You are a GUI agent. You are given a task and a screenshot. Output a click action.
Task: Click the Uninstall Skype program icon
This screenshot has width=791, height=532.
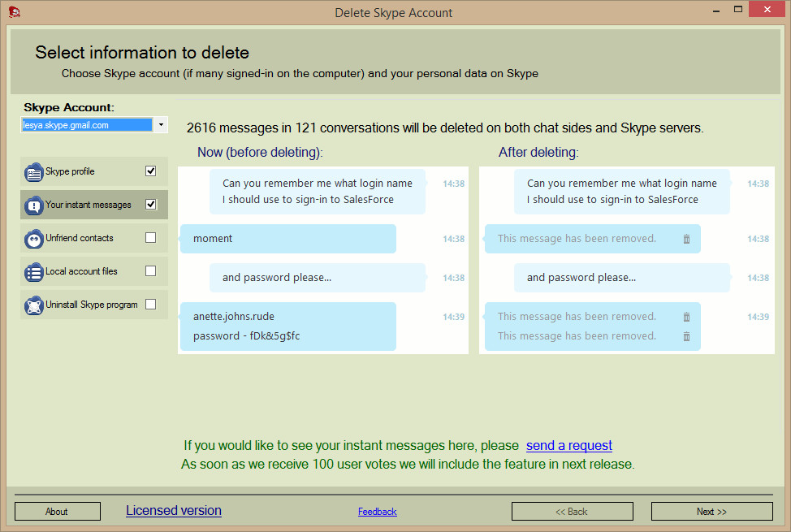click(x=34, y=305)
